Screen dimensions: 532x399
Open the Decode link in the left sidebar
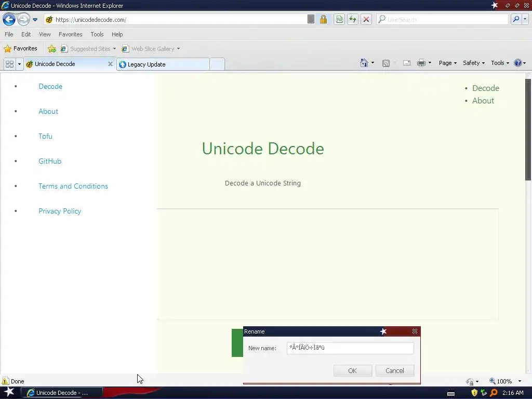click(50, 87)
